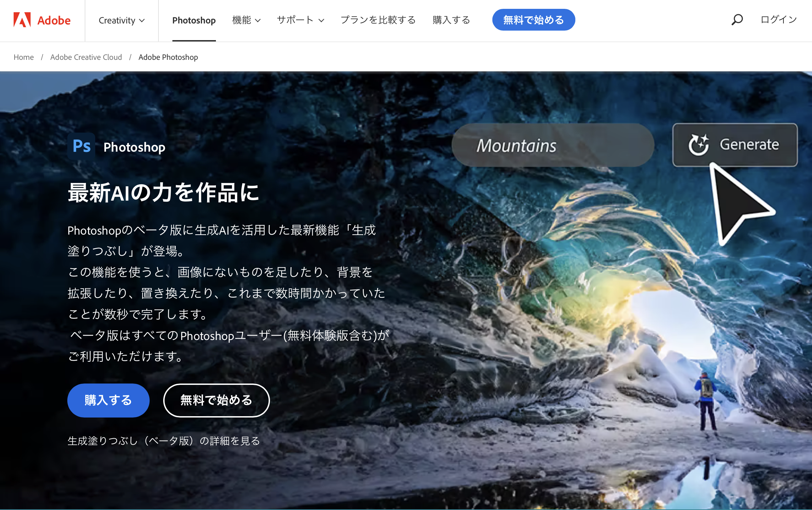Click the 購入する navbar link
The image size is (812, 510).
pos(453,20)
